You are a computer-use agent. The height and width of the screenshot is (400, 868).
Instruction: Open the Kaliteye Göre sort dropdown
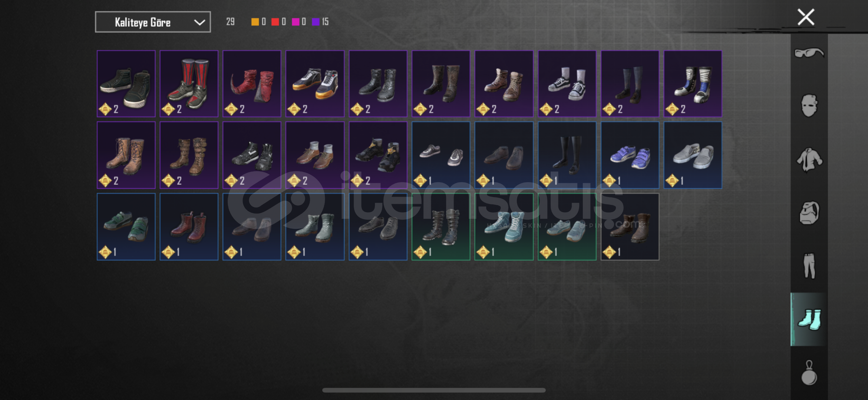pyautogui.click(x=153, y=22)
